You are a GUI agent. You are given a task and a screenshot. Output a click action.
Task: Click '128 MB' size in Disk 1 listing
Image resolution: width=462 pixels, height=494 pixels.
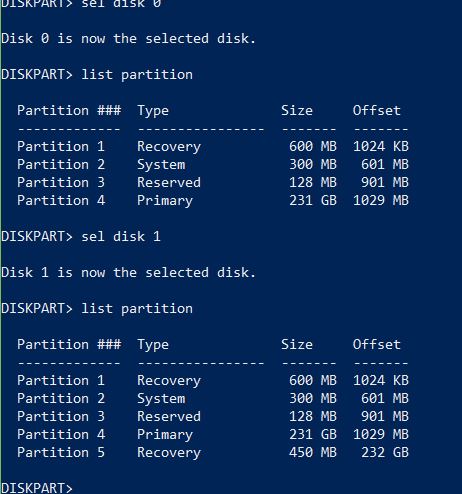click(313, 416)
